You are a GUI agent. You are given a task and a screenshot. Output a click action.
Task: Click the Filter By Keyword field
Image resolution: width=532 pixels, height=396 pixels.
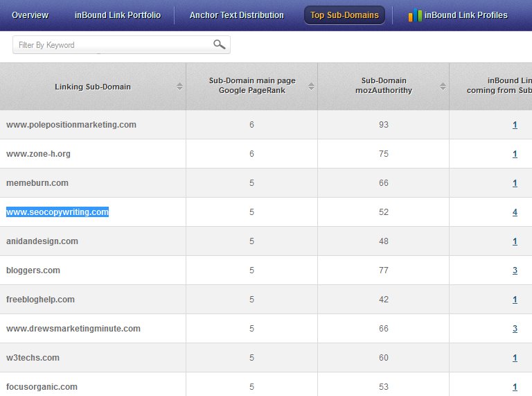[111, 45]
